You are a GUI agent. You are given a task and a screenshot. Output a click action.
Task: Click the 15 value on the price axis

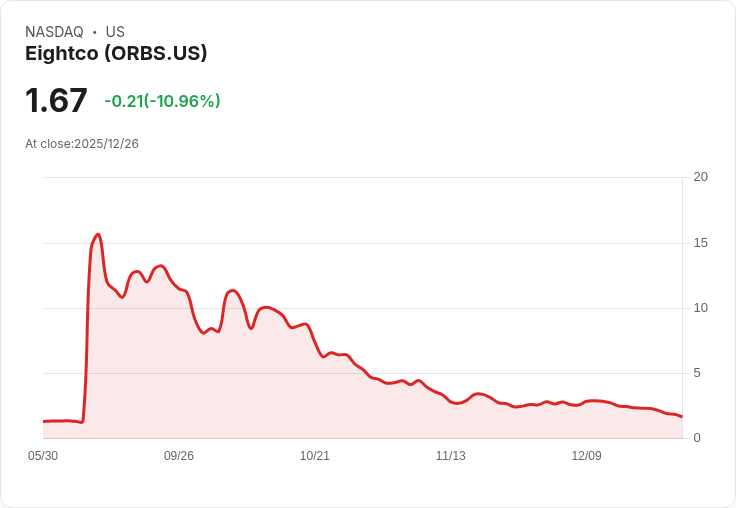point(700,243)
